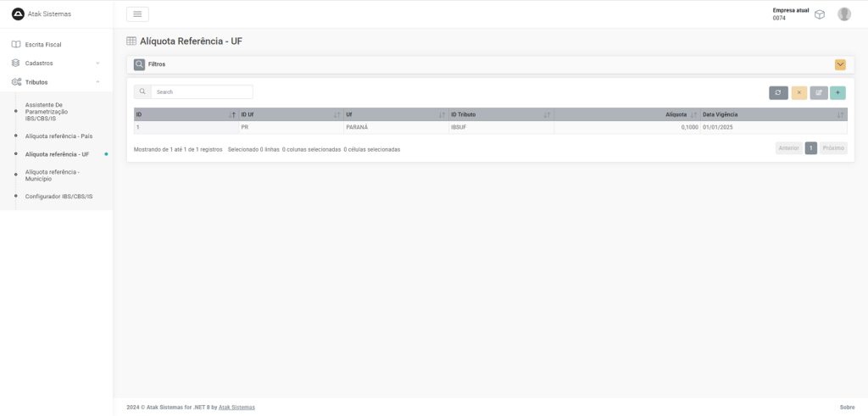Open Configurador IBS/CBS/IS menu item
The height and width of the screenshot is (416, 868).
click(58, 197)
